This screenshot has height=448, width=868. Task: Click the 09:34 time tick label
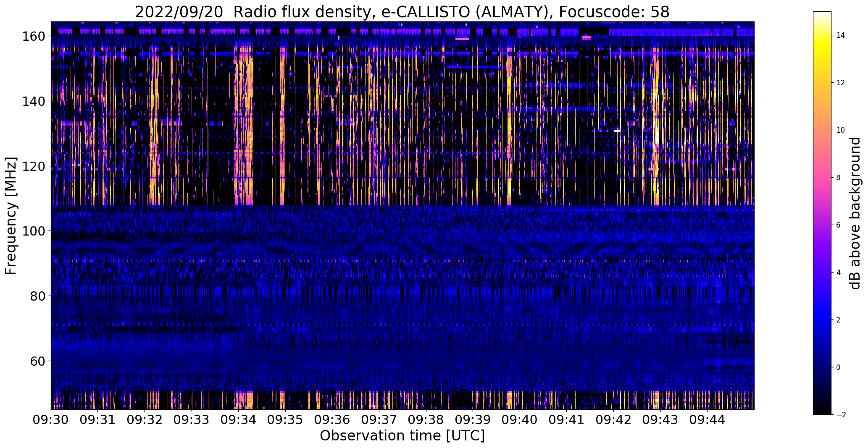(239, 420)
